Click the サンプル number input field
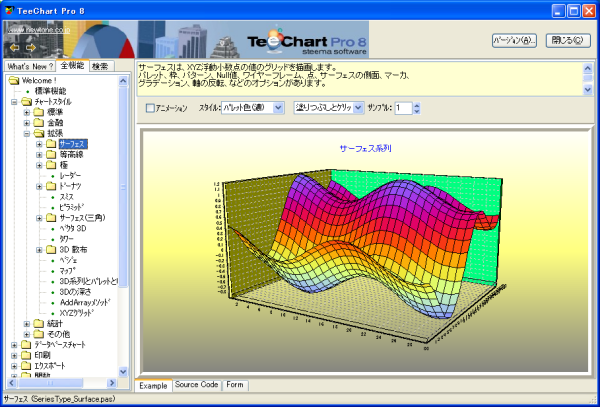Screen dimensions: 600x407 (403, 108)
